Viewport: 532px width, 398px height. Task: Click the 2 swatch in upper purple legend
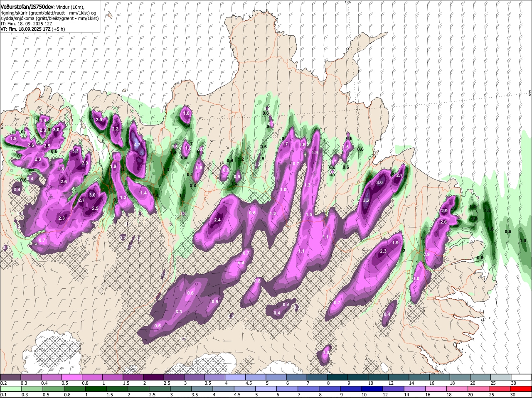coord(153,377)
